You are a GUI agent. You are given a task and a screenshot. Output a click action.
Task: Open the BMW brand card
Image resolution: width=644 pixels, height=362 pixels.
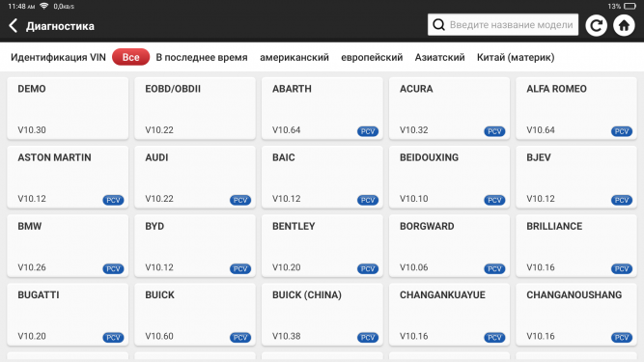tap(68, 246)
